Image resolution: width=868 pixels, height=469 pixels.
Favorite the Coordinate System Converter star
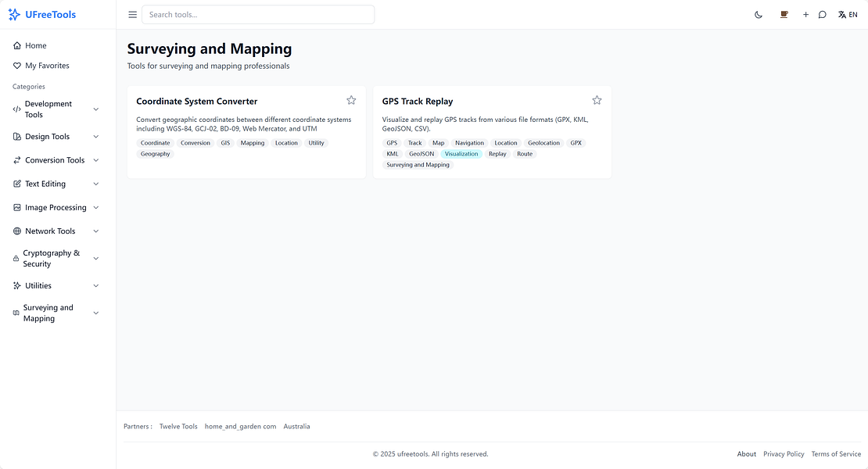coord(351,100)
